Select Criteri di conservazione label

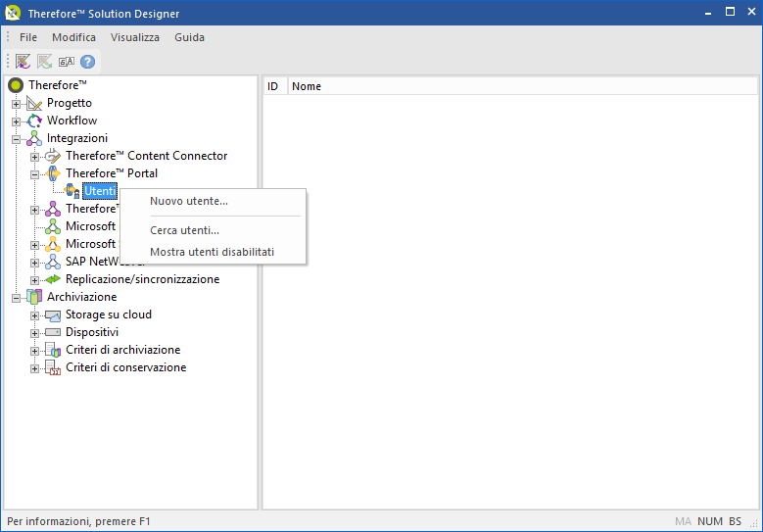click(126, 367)
